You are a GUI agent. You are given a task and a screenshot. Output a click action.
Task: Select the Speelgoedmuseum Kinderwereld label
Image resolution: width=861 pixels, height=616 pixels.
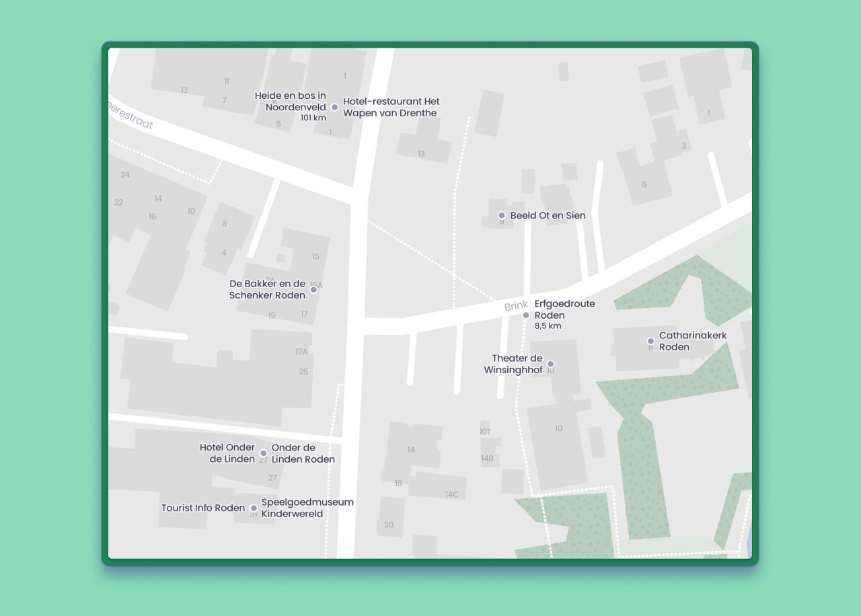307,508
